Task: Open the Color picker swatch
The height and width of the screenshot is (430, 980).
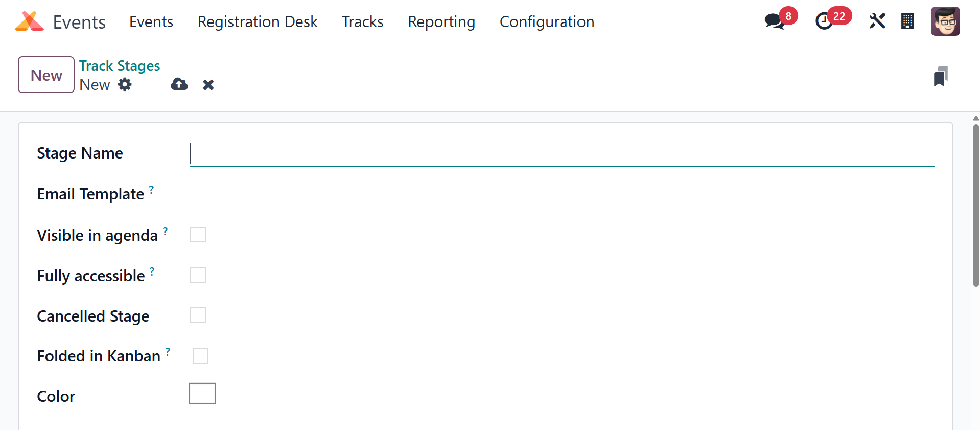Action: [202, 394]
